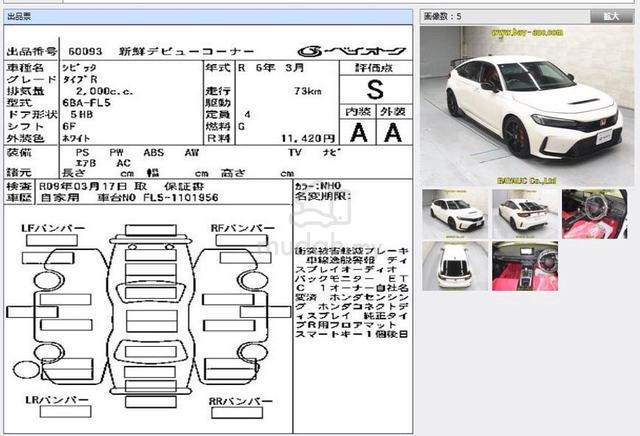
Task: Click the LRバンパー label on the diagram
Action: 57,400
